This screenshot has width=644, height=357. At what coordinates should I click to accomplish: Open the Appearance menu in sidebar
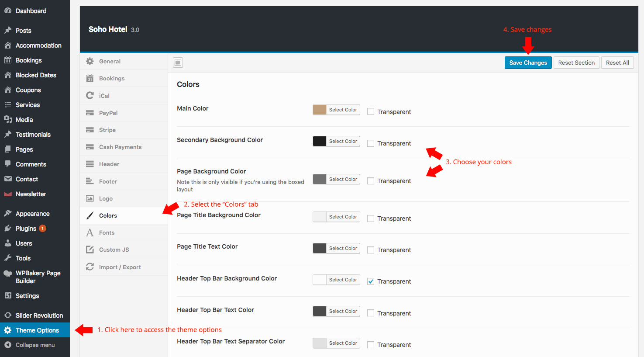pos(32,214)
